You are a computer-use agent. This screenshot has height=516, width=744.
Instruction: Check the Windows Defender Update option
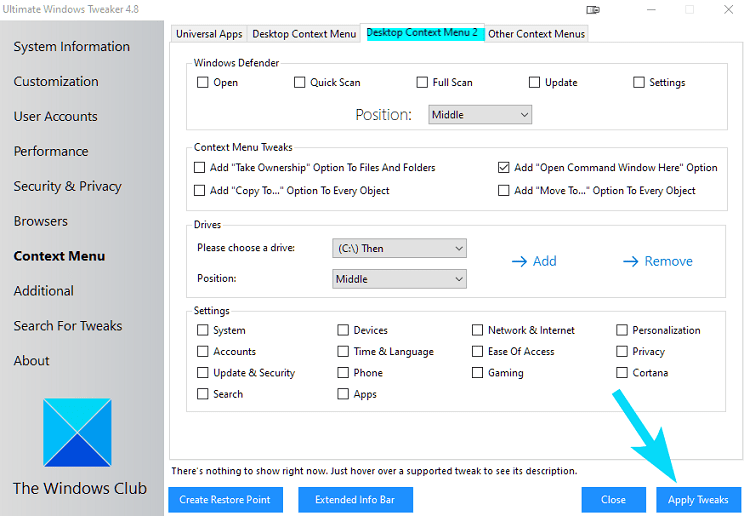tap(534, 82)
